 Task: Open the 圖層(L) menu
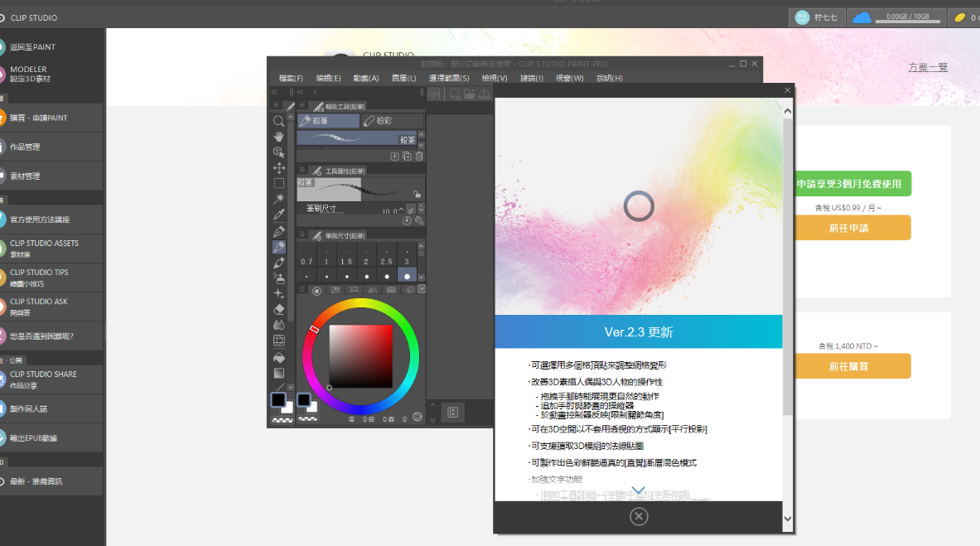pyautogui.click(x=403, y=78)
